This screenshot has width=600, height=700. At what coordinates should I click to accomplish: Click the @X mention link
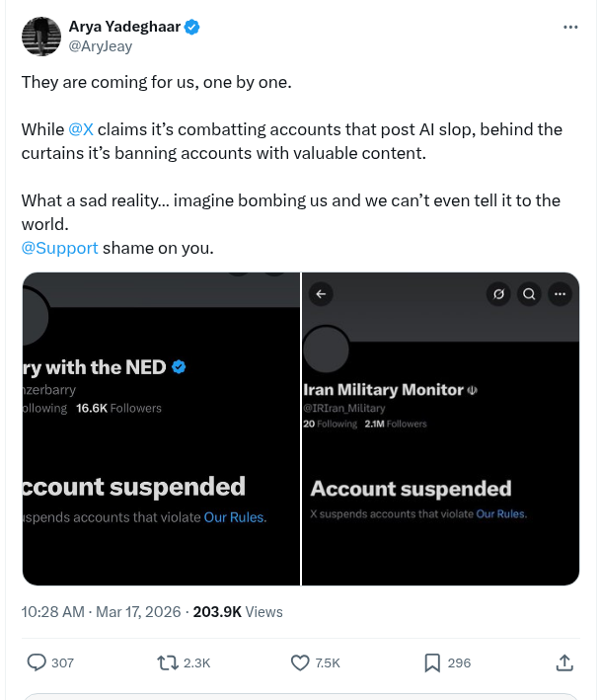pyautogui.click(x=81, y=129)
